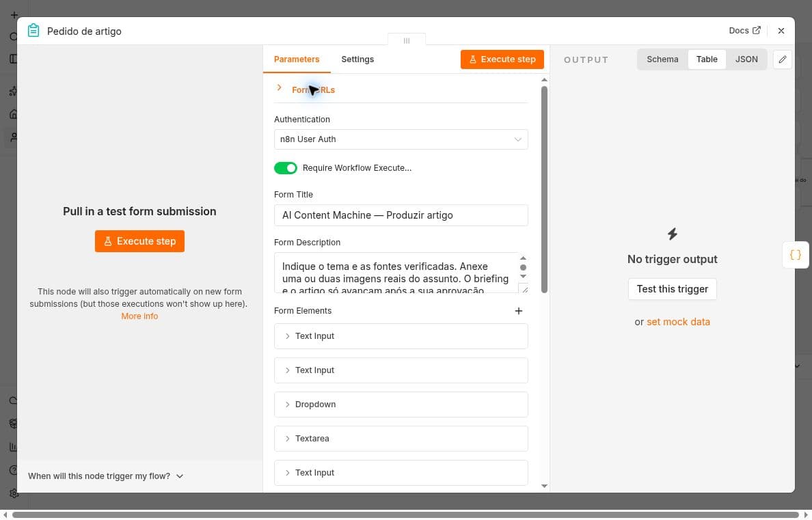The height and width of the screenshot is (520, 812).
Task: Open the More info link
Action: pos(139,316)
